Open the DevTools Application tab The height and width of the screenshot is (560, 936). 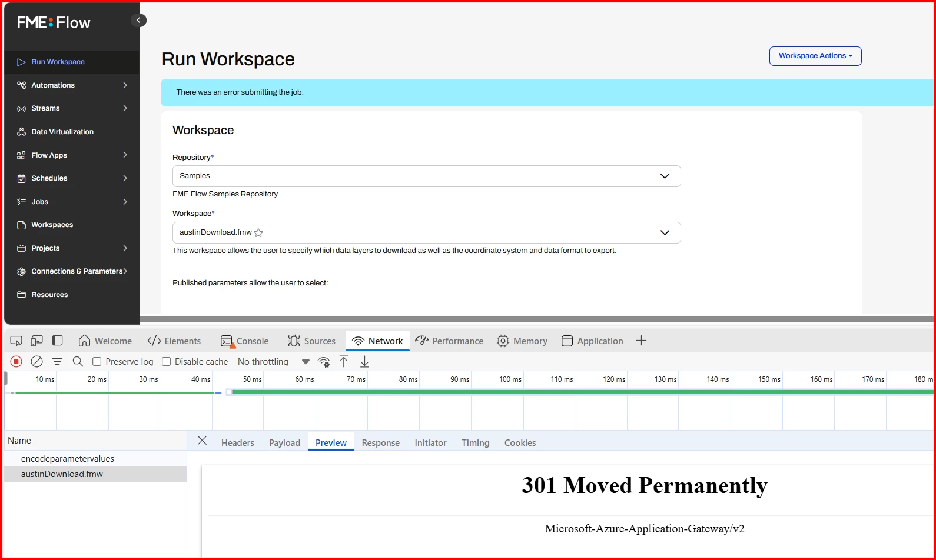pyautogui.click(x=592, y=341)
